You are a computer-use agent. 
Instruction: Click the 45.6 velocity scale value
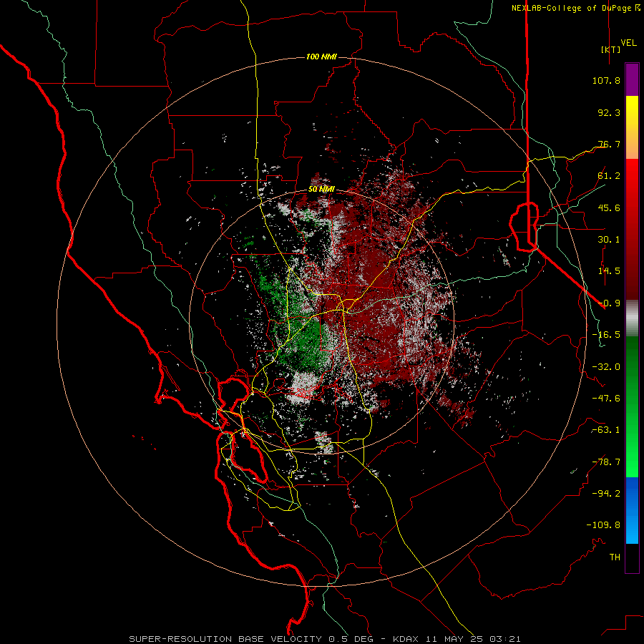(x=609, y=208)
